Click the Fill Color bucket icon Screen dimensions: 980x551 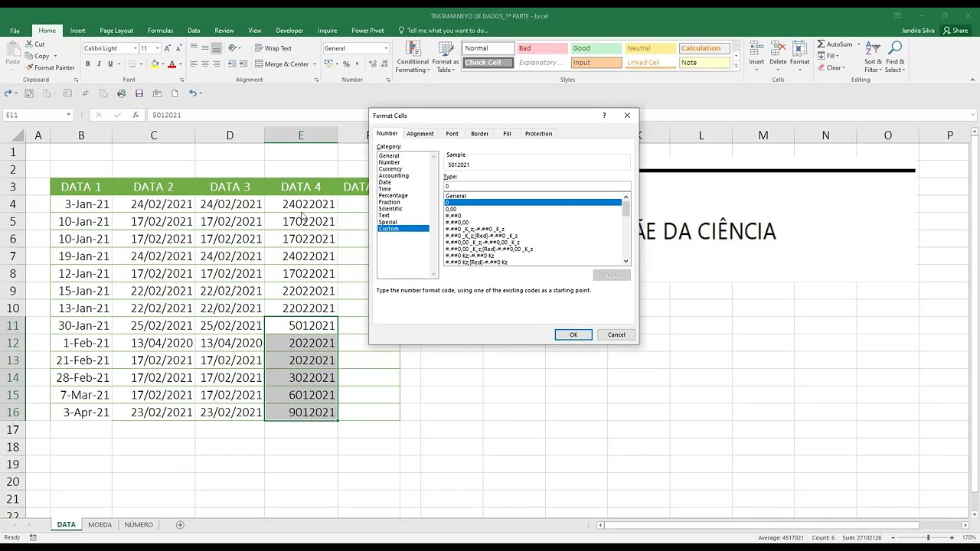[x=155, y=64]
